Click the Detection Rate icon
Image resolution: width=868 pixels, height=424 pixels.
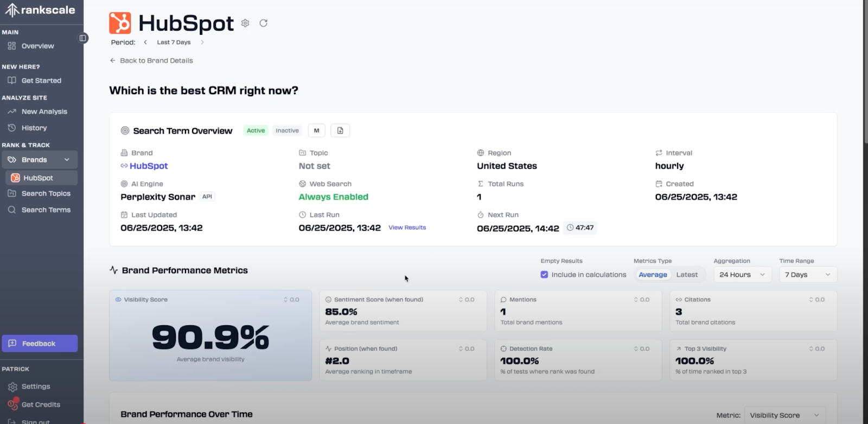click(503, 349)
